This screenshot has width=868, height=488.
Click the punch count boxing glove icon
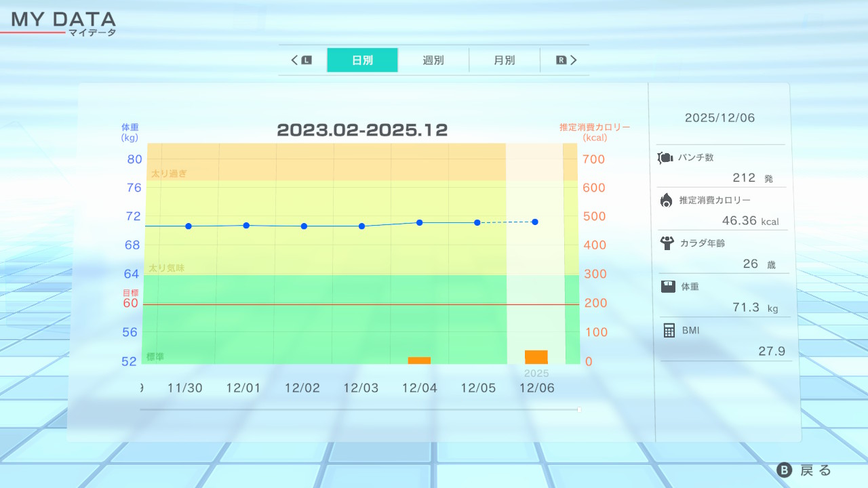click(x=665, y=158)
